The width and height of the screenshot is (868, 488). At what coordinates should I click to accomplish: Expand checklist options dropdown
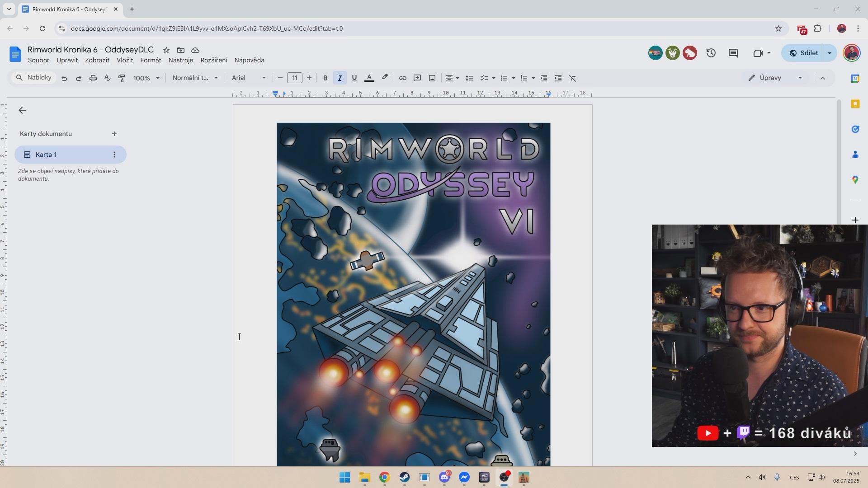[x=493, y=78]
